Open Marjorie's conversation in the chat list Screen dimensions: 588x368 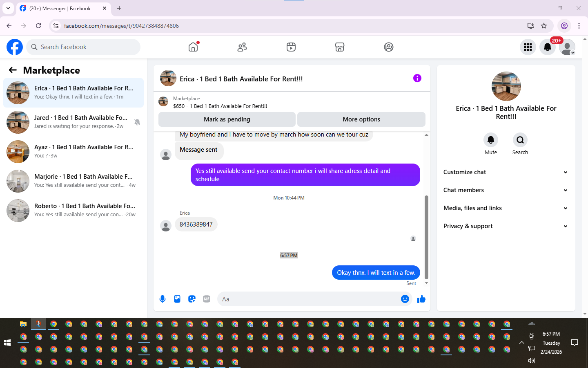click(73, 181)
